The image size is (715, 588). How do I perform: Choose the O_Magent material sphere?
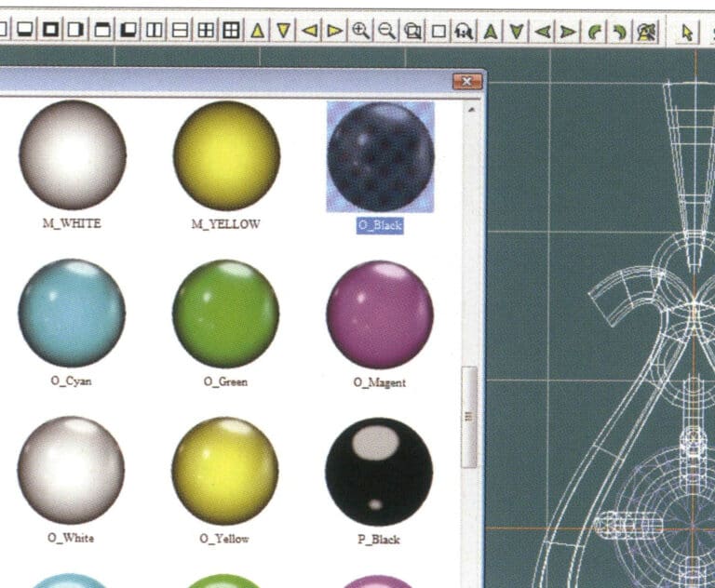click(x=380, y=314)
